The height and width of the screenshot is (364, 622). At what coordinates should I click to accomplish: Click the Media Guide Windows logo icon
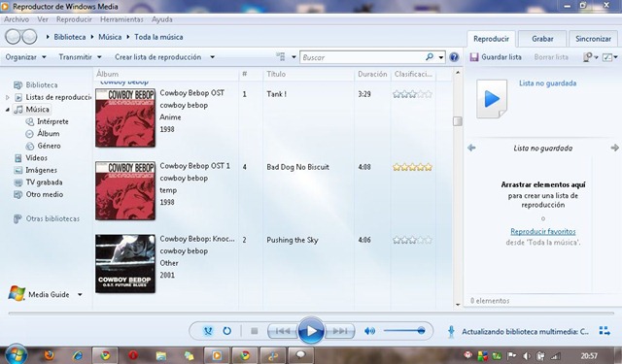17,293
